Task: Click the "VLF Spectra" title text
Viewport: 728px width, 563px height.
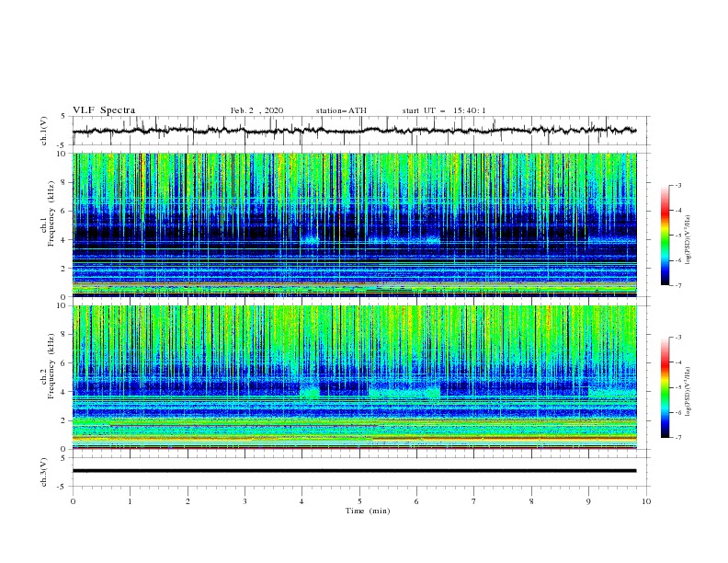Action: point(104,110)
